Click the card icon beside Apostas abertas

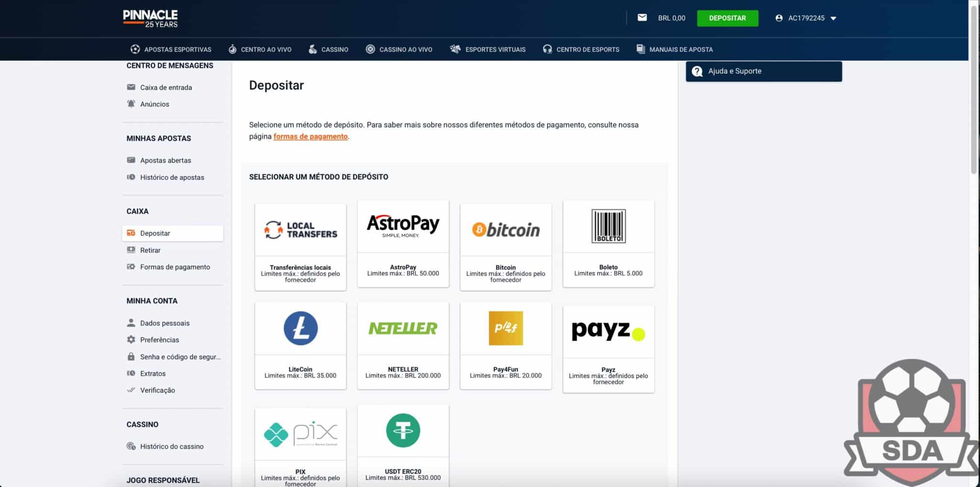(131, 160)
